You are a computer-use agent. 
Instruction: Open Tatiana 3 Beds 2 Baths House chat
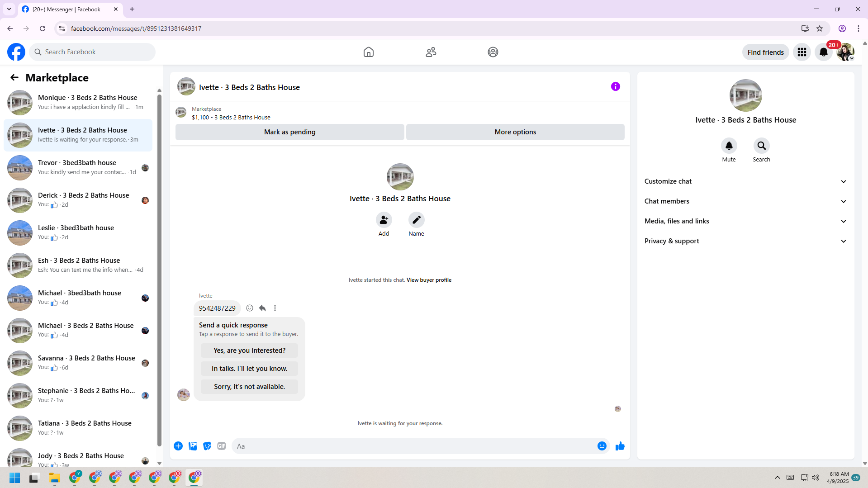(x=78, y=428)
